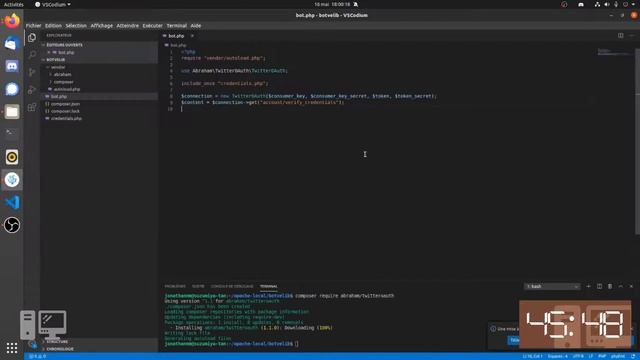
Task: Open Thunderbird mail from the dock
Action: coord(12,43)
